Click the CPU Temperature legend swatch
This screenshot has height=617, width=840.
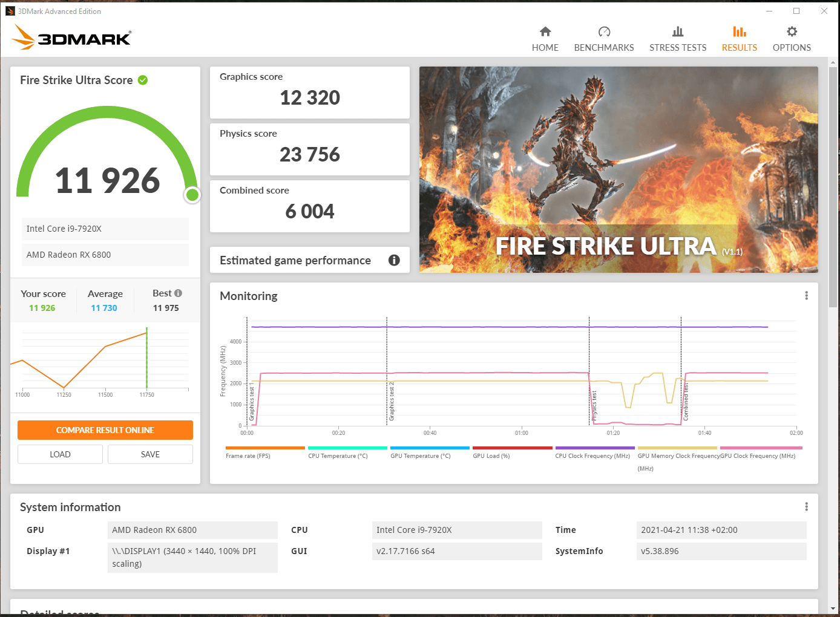347,448
